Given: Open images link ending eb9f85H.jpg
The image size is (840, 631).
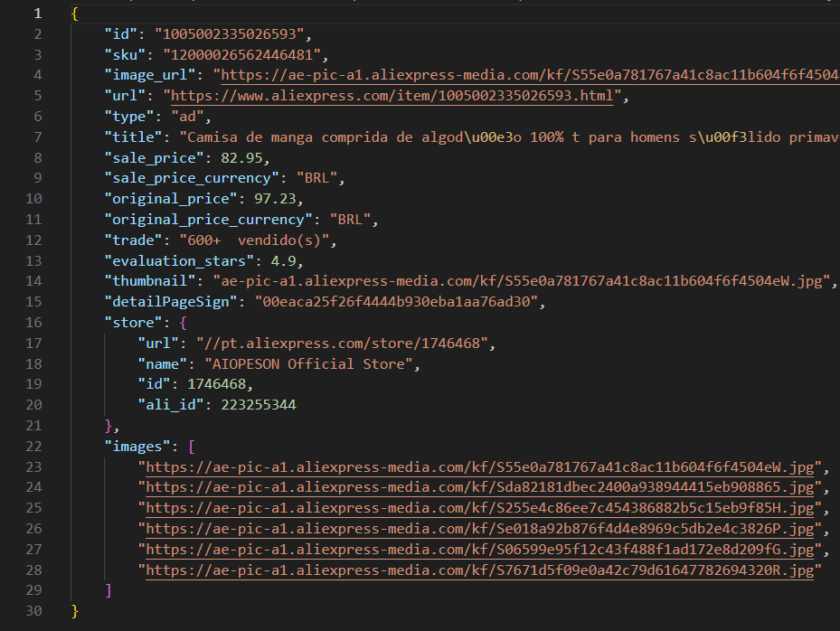Looking at the screenshot, I should tap(479, 508).
